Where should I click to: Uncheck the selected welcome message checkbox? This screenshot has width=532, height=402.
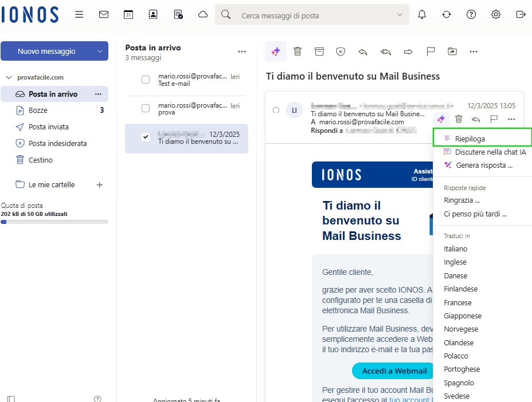(146, 137)
